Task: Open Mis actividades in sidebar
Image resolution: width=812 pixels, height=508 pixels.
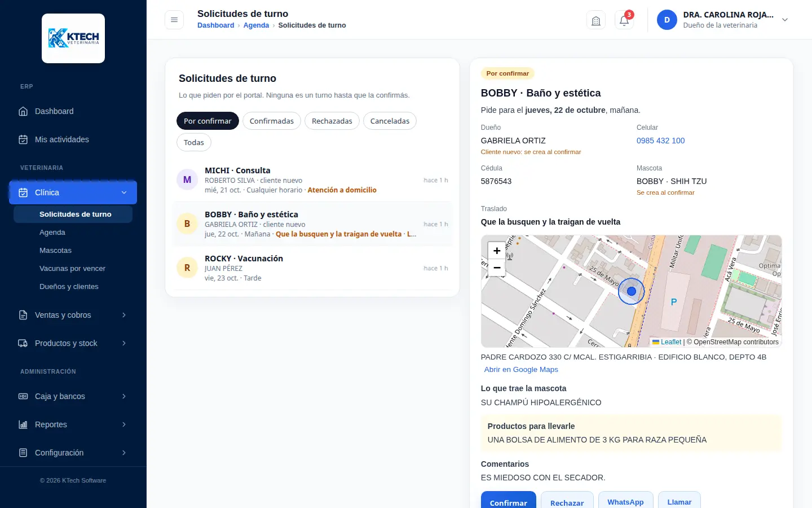Action: tap(73, 139)
